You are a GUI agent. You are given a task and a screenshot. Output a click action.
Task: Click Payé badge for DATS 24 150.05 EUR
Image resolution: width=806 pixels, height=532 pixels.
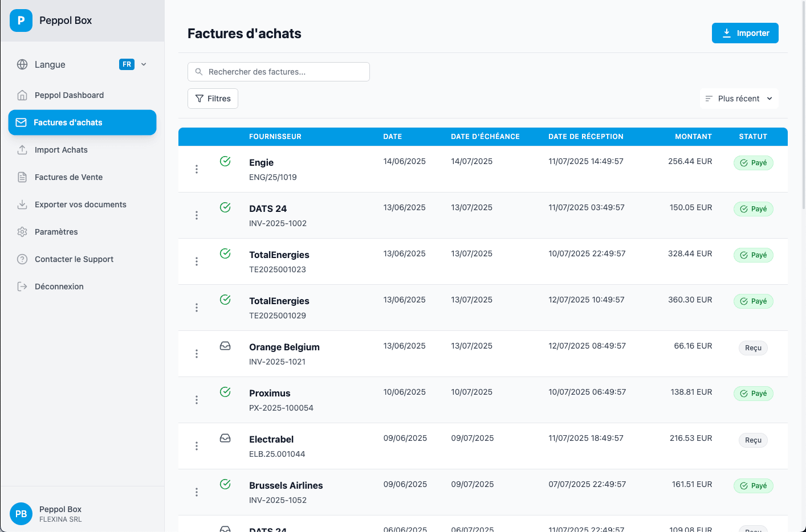click(753, 209)
